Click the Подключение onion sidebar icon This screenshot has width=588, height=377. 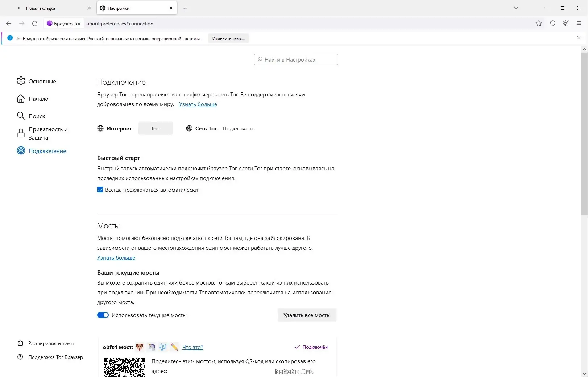(x=21, y=151)
